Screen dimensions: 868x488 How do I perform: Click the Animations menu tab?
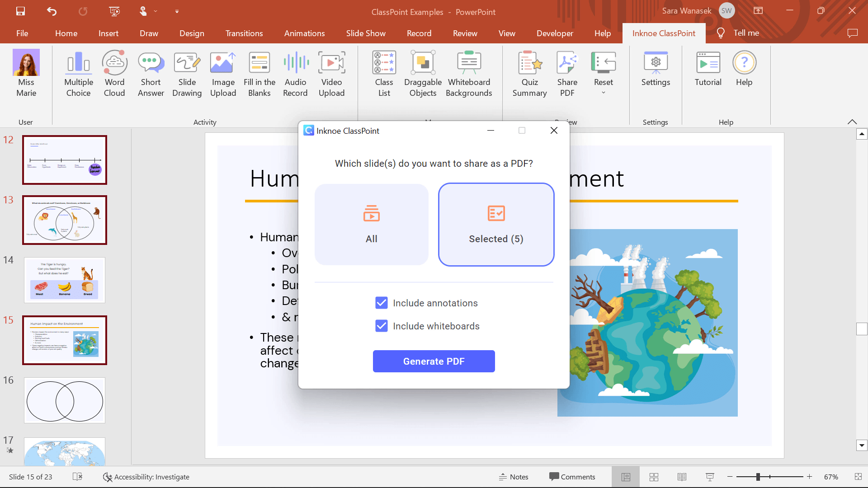click(304, 33)
